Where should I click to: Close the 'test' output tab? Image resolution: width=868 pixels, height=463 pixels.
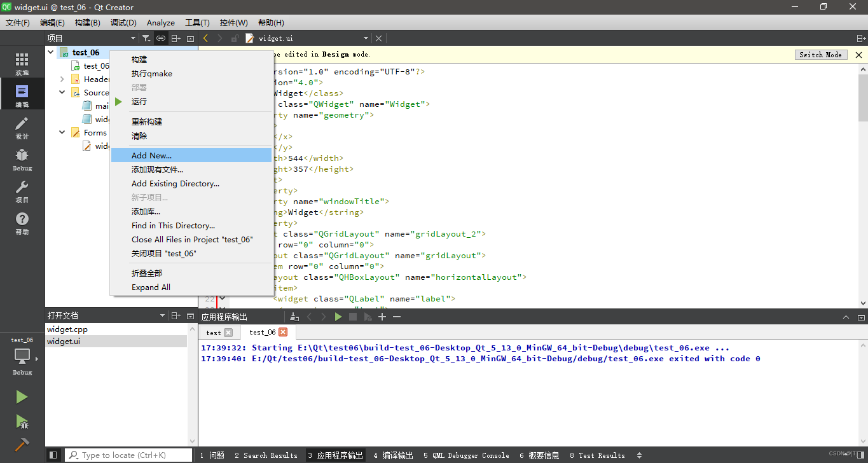click(x=228, y=333)
